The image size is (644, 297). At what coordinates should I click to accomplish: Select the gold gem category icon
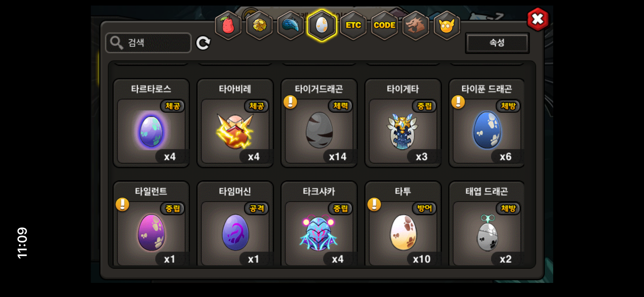259,25
